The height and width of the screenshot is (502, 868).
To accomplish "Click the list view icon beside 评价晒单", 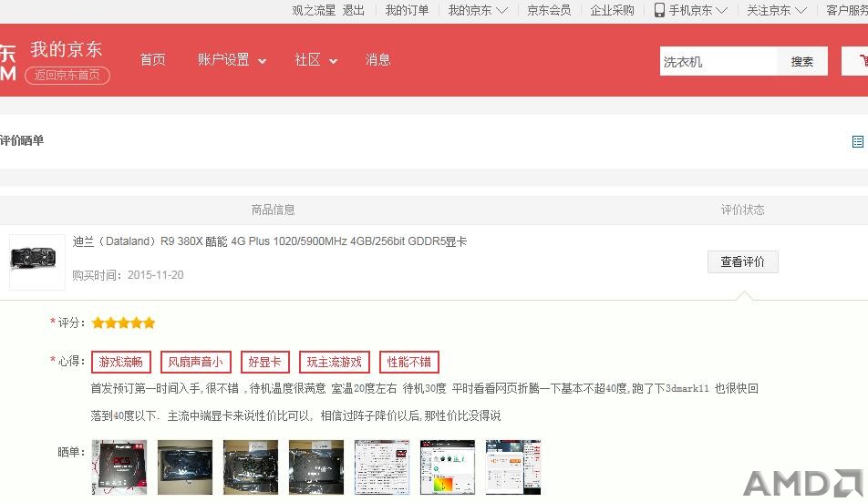I will point(857,142).
